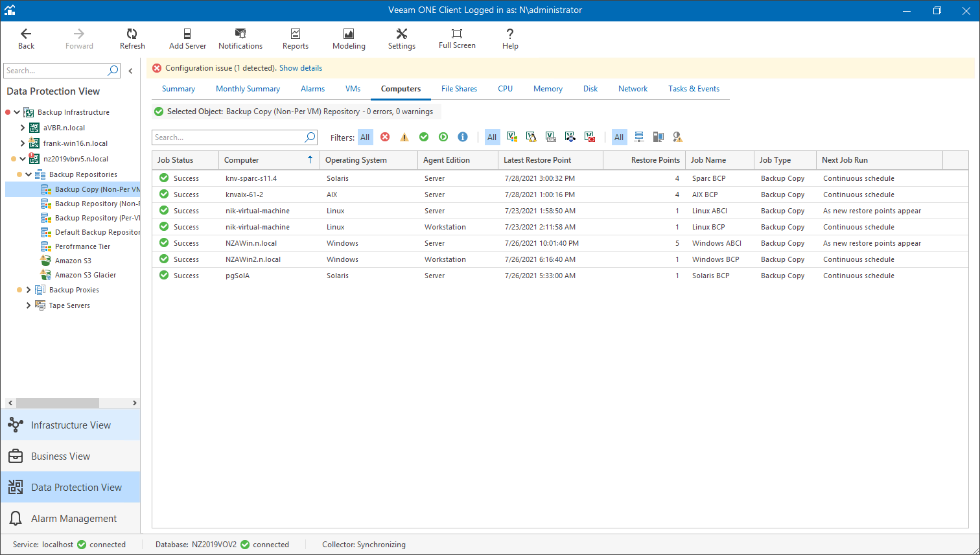Toggle the green Running play filter
980x555 pixels.
(x=443, y=137)
